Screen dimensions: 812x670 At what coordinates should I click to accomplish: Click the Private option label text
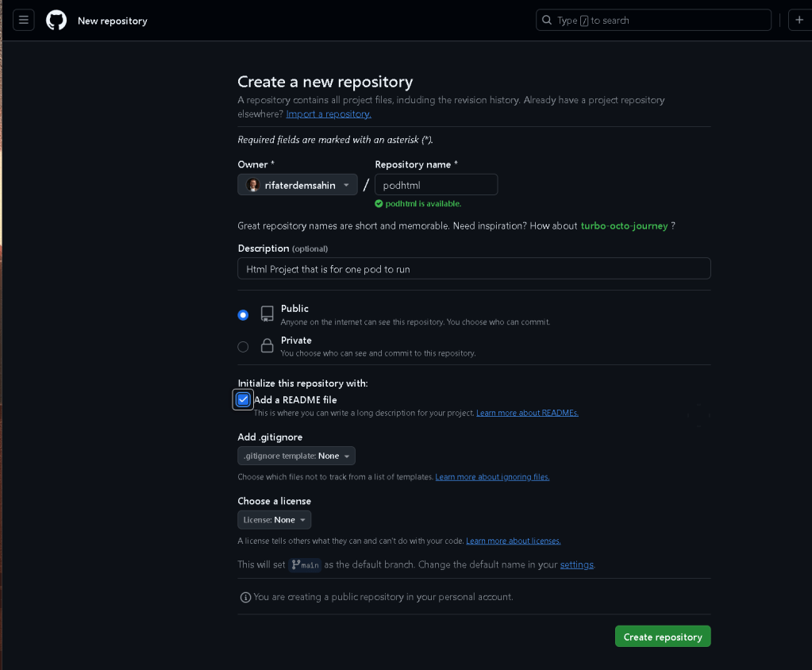tap(296, 341)
